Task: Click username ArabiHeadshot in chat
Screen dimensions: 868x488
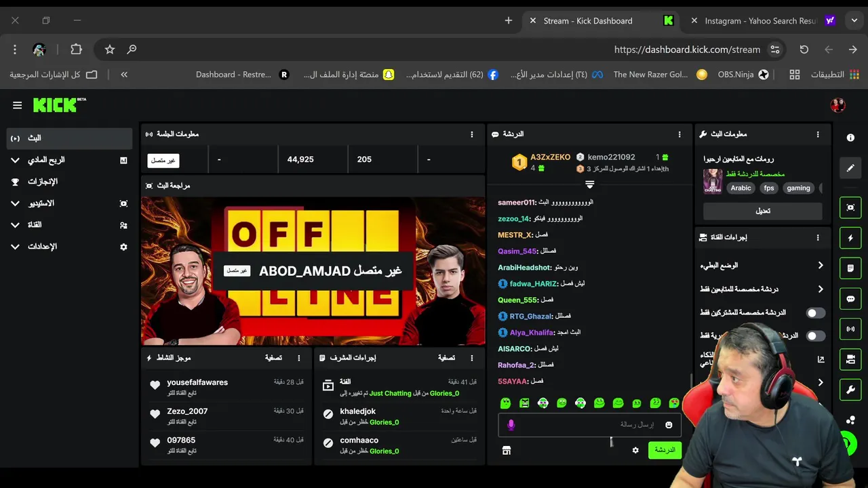Action: 524,268
